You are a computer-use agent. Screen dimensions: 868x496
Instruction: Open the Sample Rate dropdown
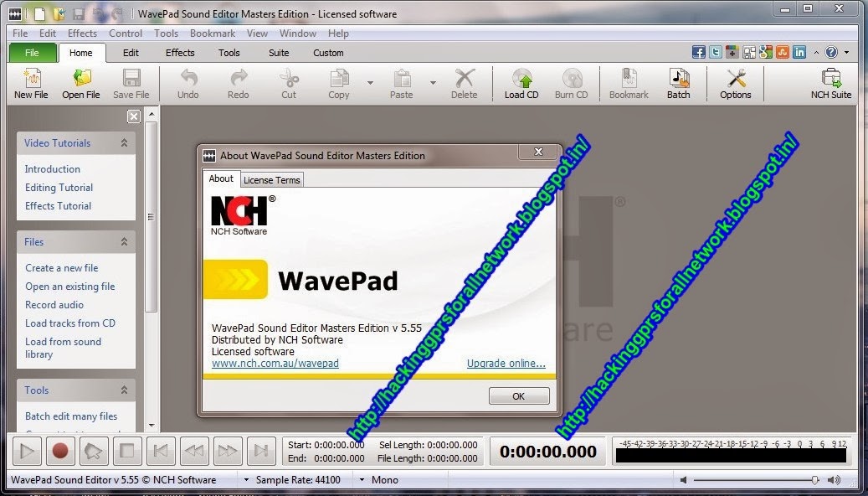246,480
